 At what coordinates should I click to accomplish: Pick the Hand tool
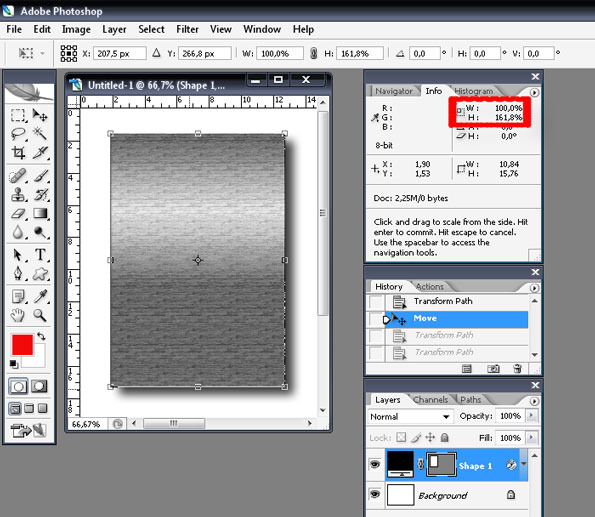tap(17, 315)
